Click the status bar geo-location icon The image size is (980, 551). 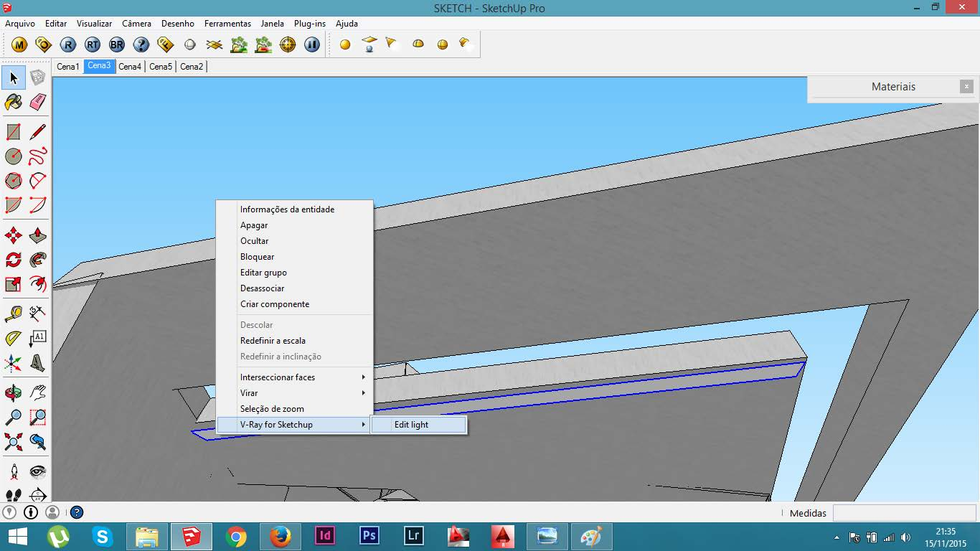click(9, 512)
